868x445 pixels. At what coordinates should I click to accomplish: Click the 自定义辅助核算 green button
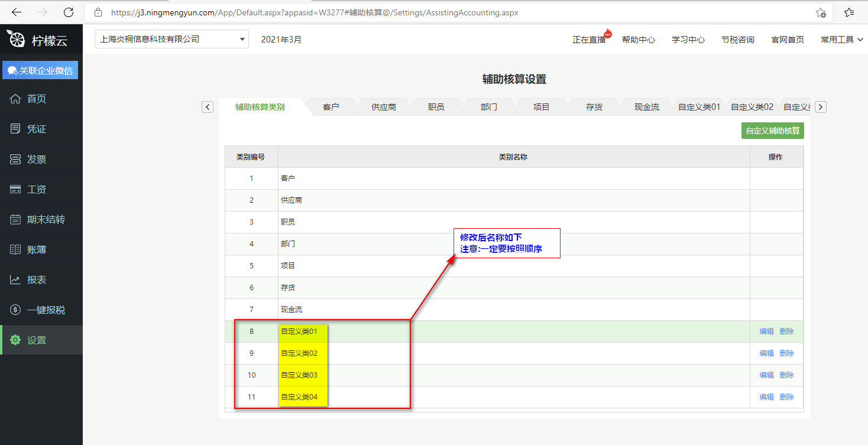point(773,131)
